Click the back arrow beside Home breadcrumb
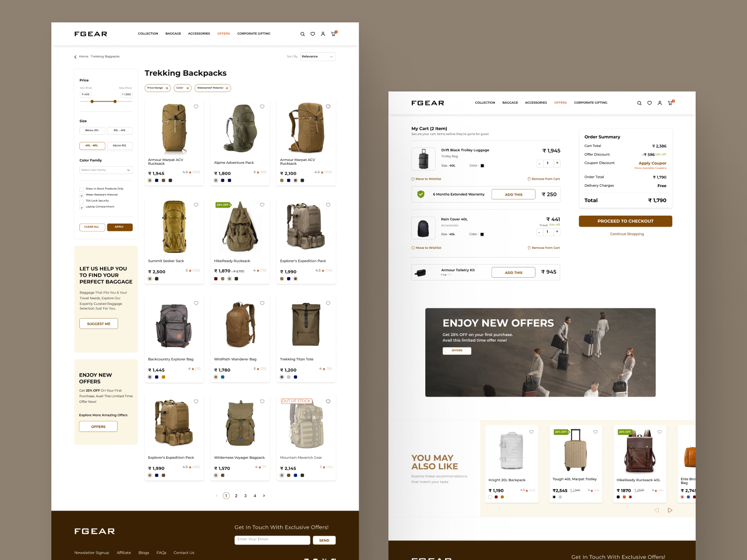Image resolution: width=747 pixels, height=560 pixels. pos(76,56)
